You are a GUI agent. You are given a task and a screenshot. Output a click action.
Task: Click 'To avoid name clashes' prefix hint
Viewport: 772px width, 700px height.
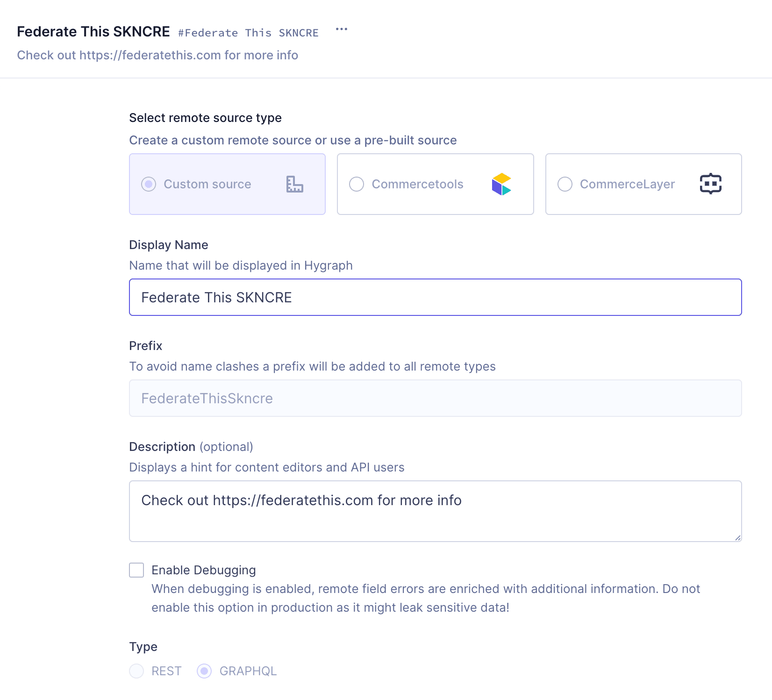312,366
